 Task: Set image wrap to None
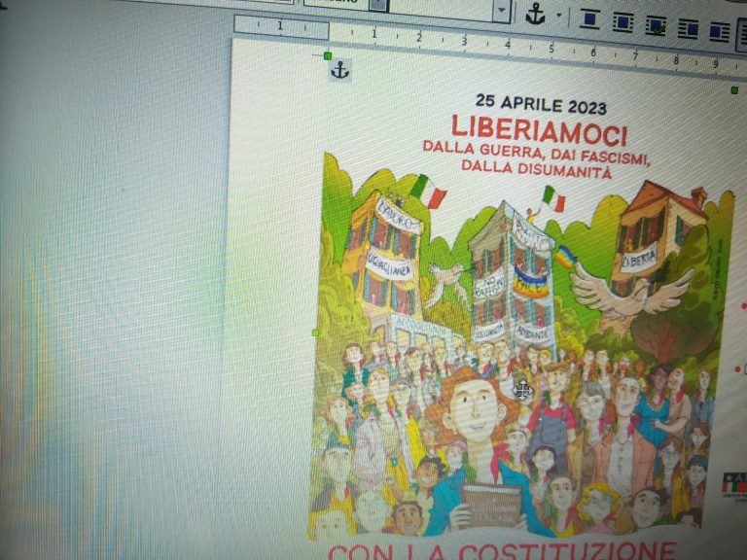(589, 19)
